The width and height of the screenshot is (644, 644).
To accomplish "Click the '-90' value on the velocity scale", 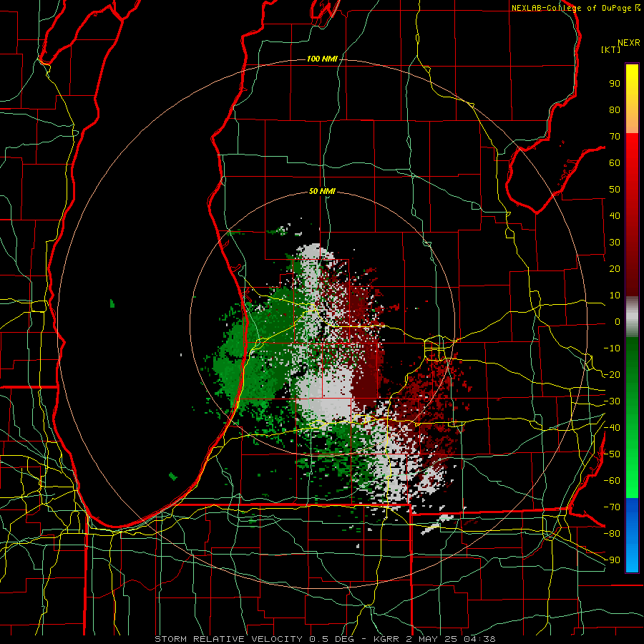I will [x=612, y=560].
